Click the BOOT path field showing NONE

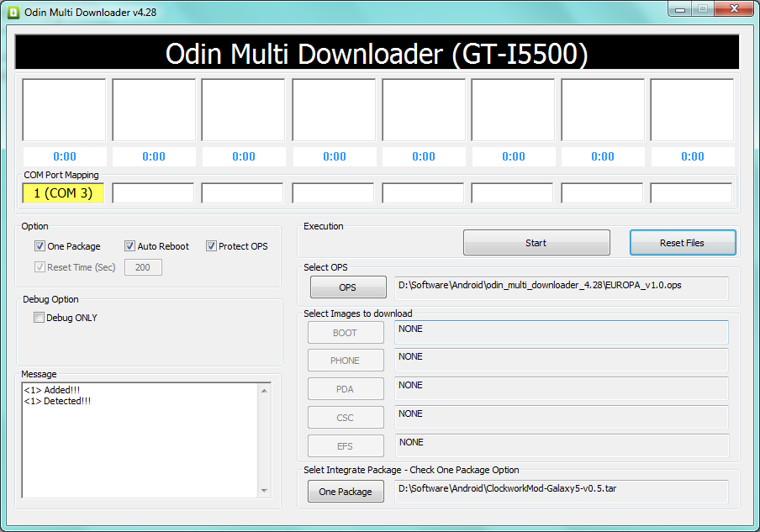point(562,332)
